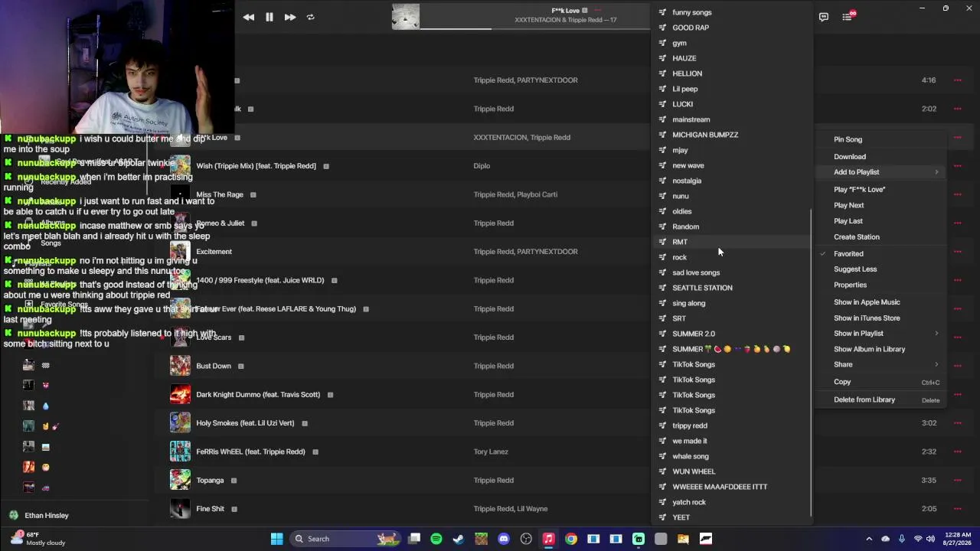Skip forward to the next track
The image size is (980, 551).
(290, 17)
